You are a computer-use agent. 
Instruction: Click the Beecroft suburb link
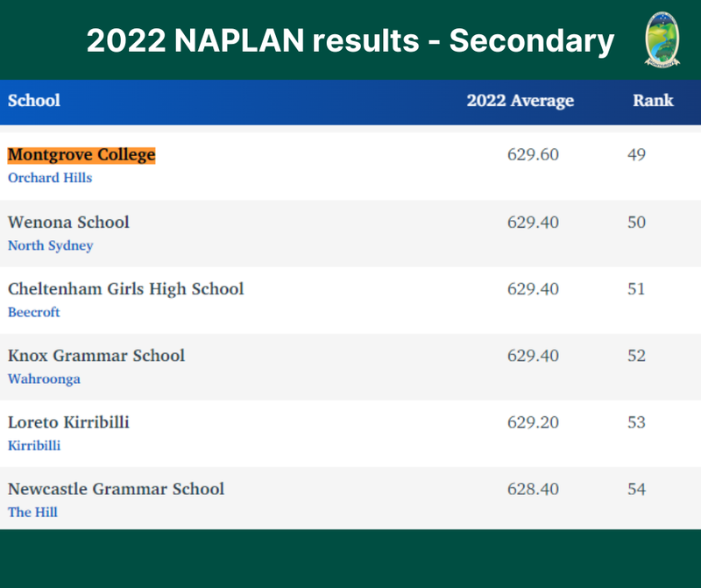tap(34, 312)
